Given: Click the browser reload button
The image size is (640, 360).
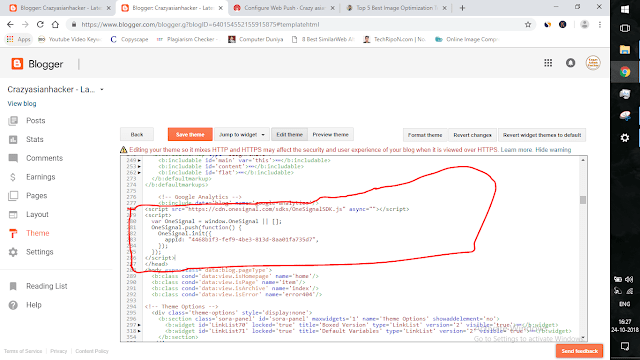Looking at the screenshot, I should [x=40, y=24].
